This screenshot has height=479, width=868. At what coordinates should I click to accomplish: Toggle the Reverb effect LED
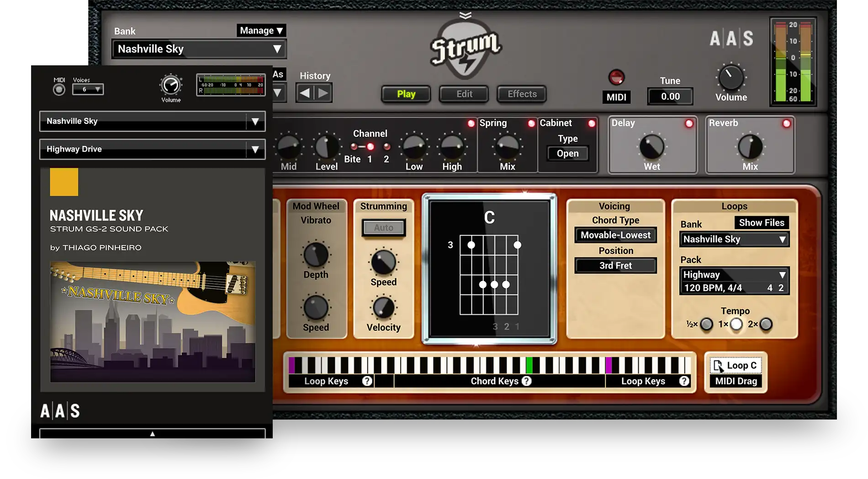pos(786,123)
